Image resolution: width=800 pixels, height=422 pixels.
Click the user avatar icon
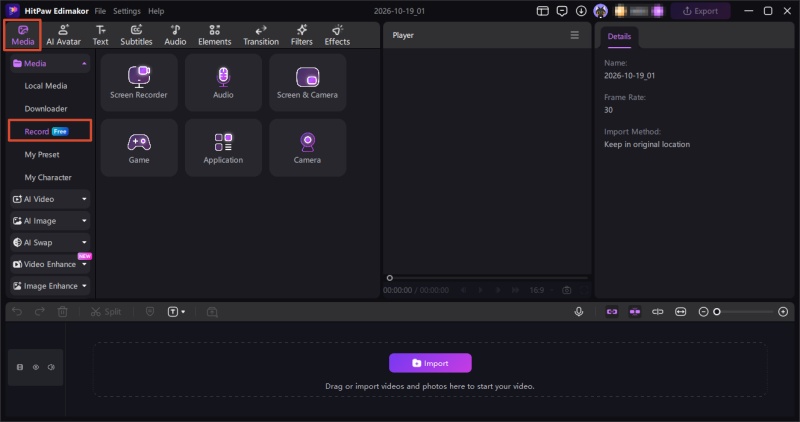coord(601,11)
